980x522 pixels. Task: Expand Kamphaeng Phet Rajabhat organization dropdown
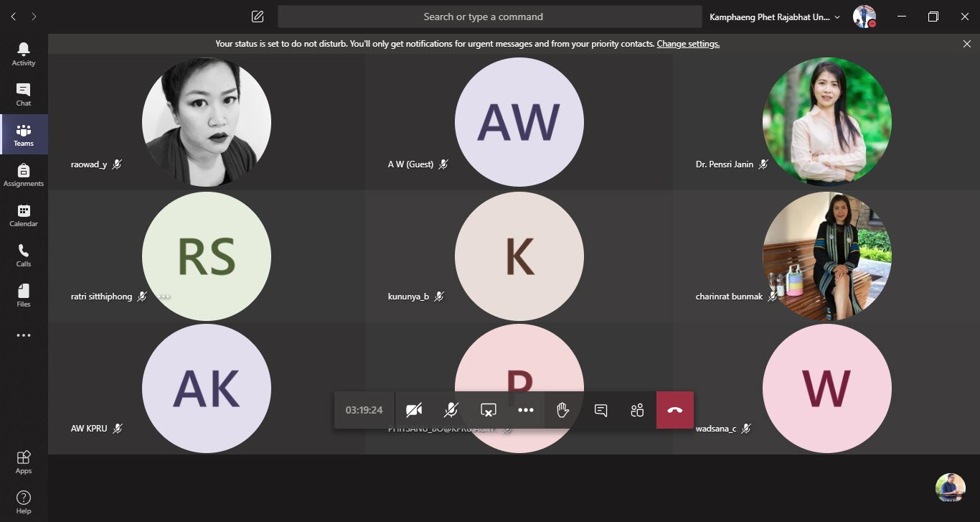pos(774,17)
